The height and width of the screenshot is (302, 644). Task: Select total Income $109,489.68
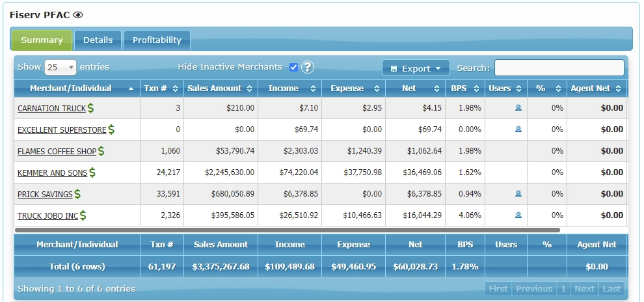(289, 267)
